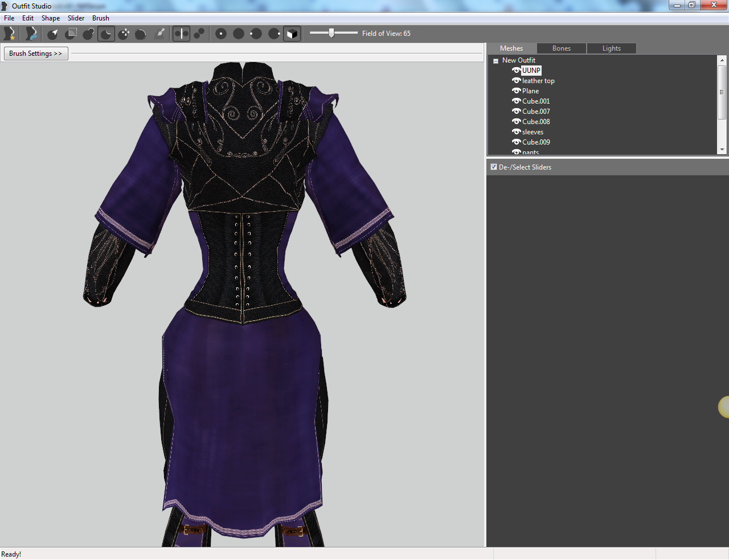
Task: Click the mesh list scroll-up arrow
Action: pyautogui.click(x=722, y=60)
